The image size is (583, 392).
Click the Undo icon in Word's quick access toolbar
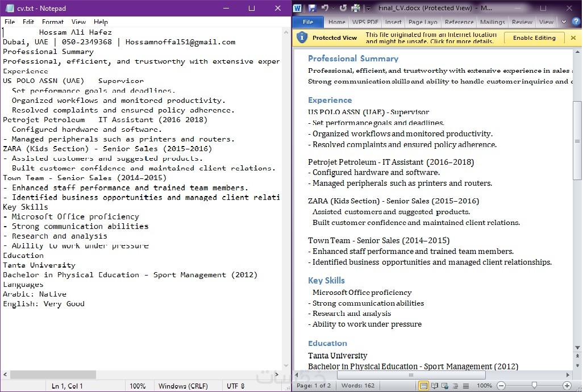pos(324,8)
